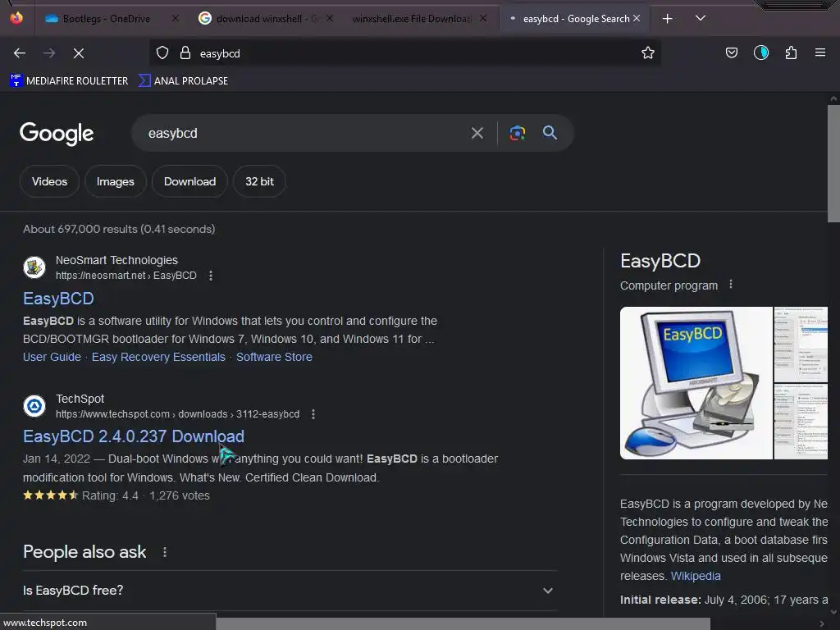Click the Google search magnifier icon
The image size is (840, 630).
click(550, 133)
